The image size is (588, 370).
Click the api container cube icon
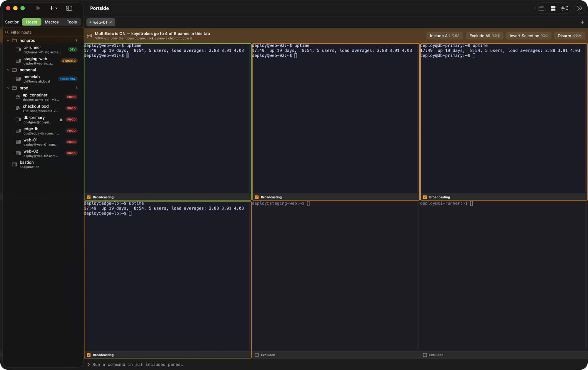(18, 97)
